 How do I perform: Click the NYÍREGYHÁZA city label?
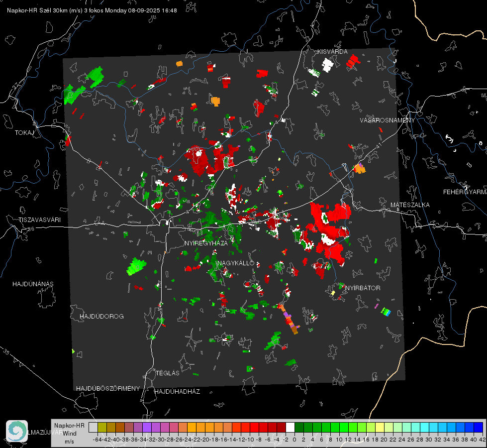click(x=206, y=243)
